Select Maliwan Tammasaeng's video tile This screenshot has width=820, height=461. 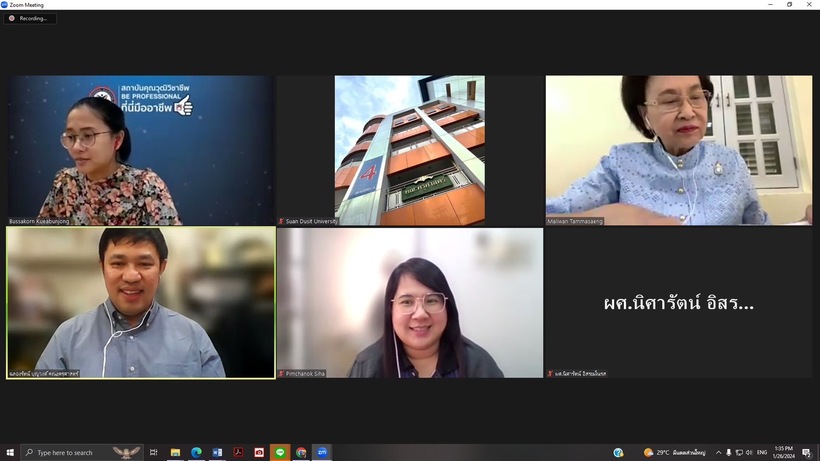point(678,150)
